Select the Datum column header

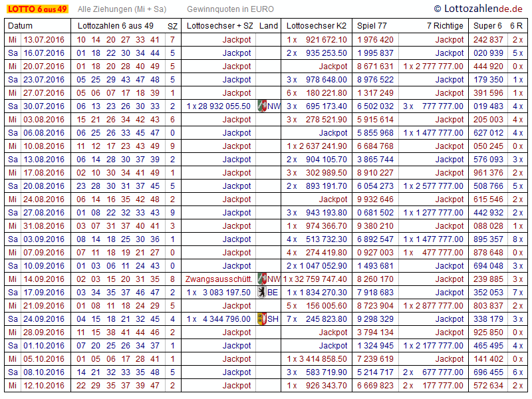click(20, 26)
